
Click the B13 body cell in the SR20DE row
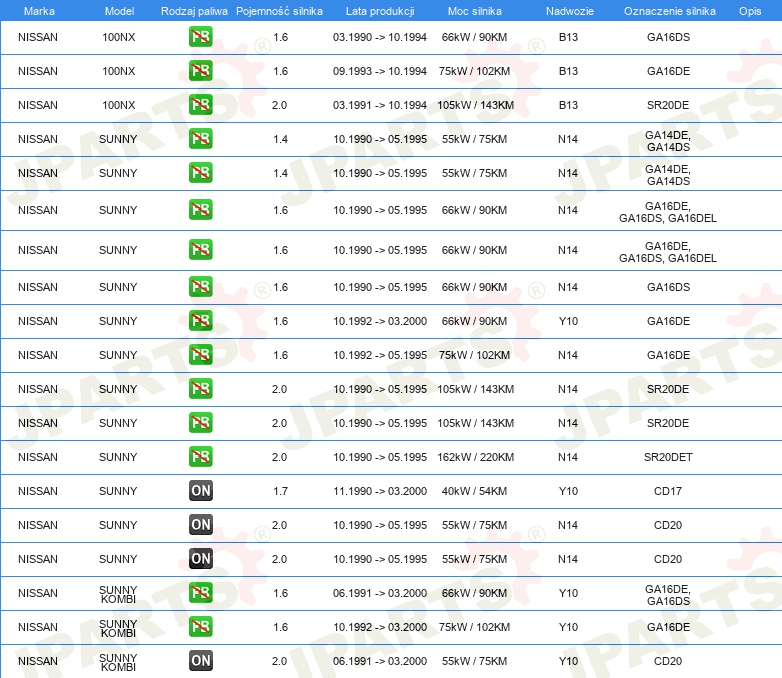[x=568, y=105]
